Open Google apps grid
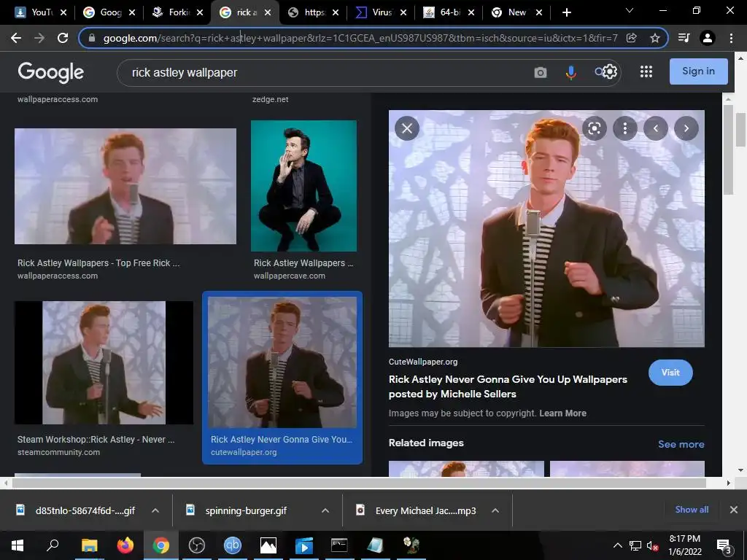Image resolution: width=747 pixels, height=560 pixels. point(646,71)
